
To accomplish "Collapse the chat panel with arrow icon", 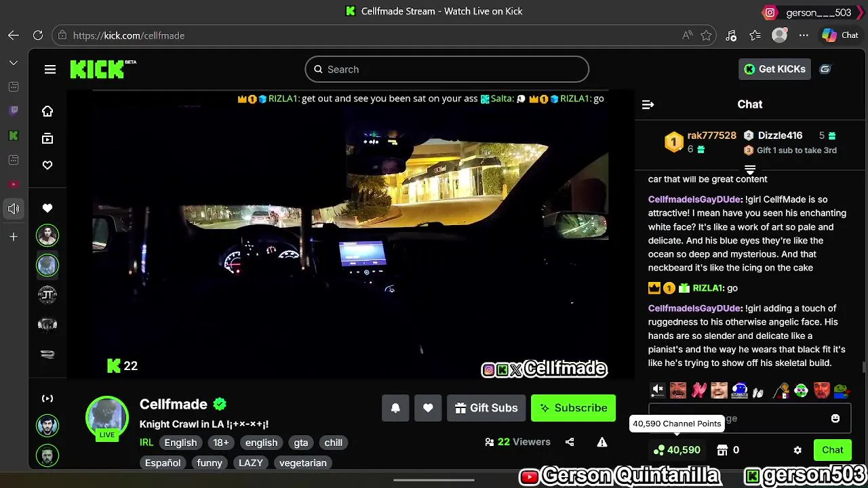I will pos(648,104).
